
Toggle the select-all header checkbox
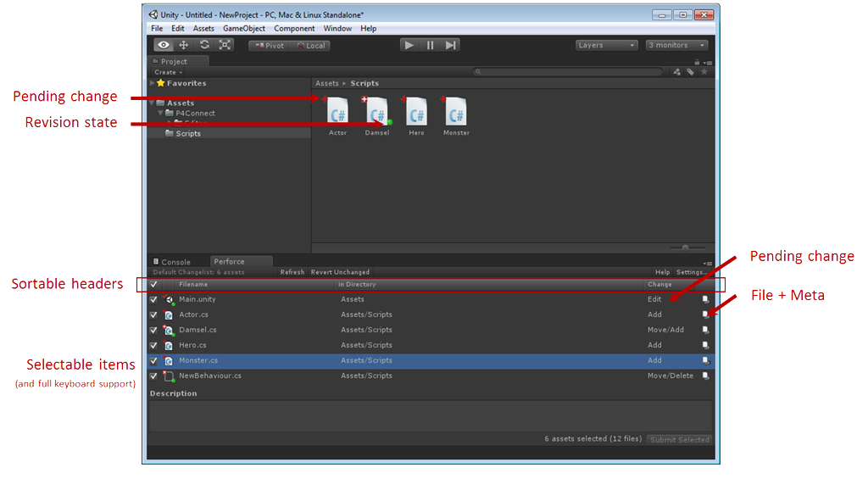click(153, 284)
